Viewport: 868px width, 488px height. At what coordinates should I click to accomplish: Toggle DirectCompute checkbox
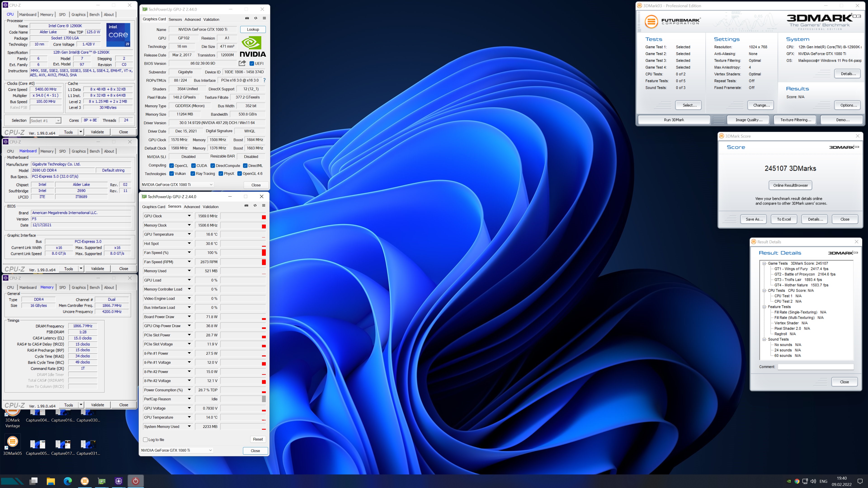[213, 166]
